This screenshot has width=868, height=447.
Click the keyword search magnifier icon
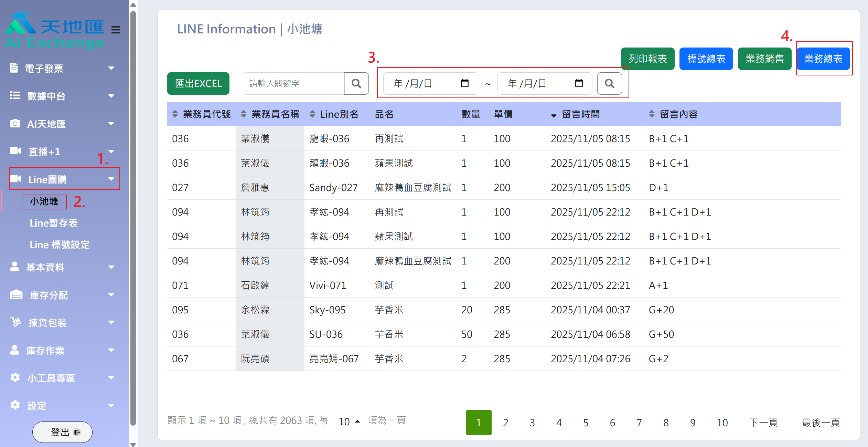(356, 83)
